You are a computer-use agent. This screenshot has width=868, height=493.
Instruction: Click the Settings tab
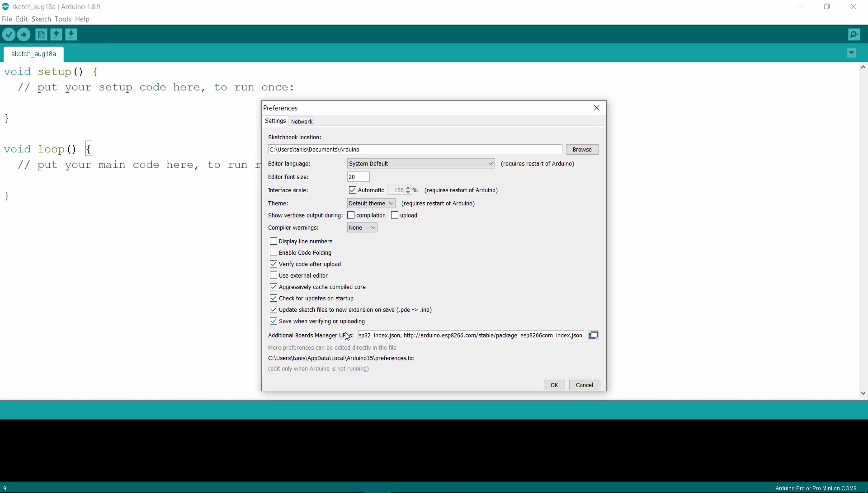click(275, 121)
